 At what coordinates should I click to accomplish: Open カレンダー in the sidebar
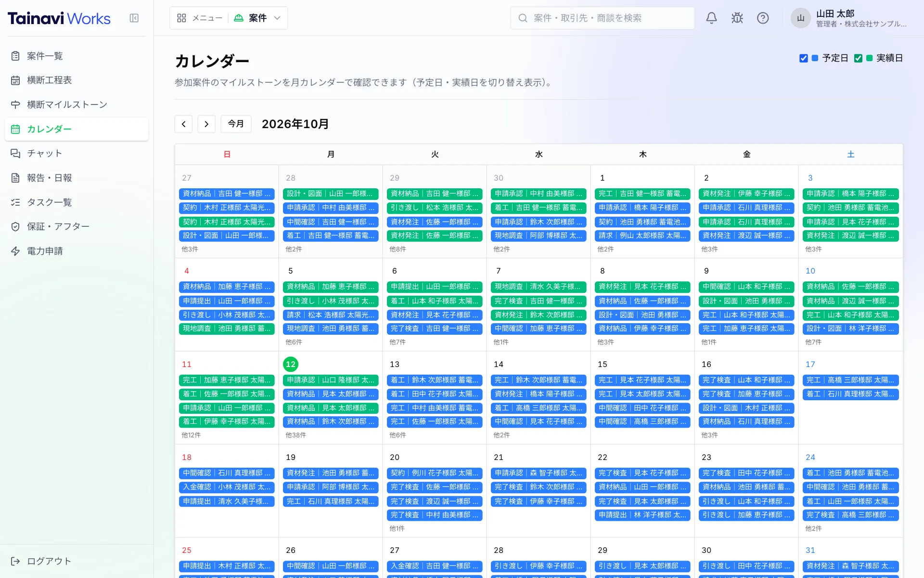(x=77, y=129)
